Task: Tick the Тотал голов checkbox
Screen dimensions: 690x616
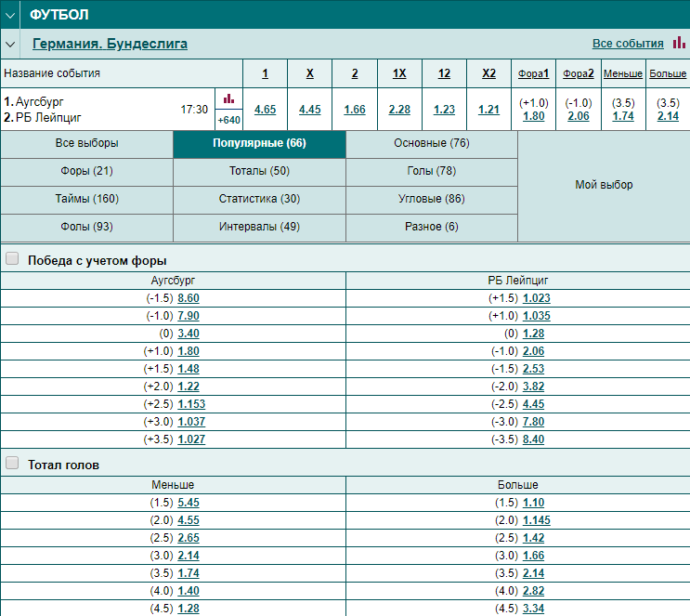Action: [12, 463]
